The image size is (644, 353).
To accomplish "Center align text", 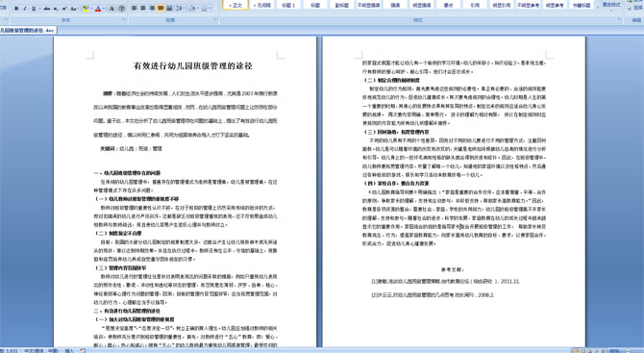I will pos(143,9).
